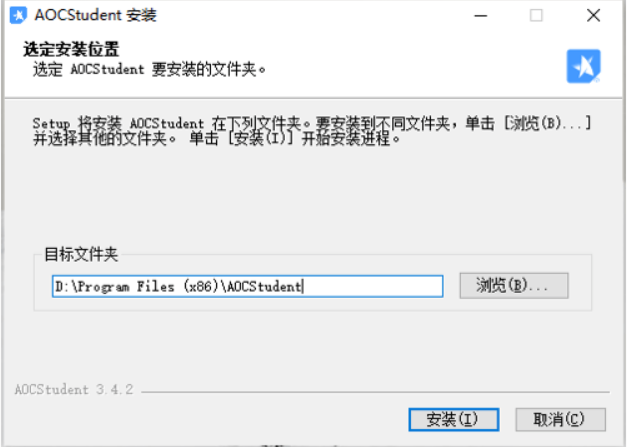Click the AOCStudent 3.4.2 version label

[74, 389]
